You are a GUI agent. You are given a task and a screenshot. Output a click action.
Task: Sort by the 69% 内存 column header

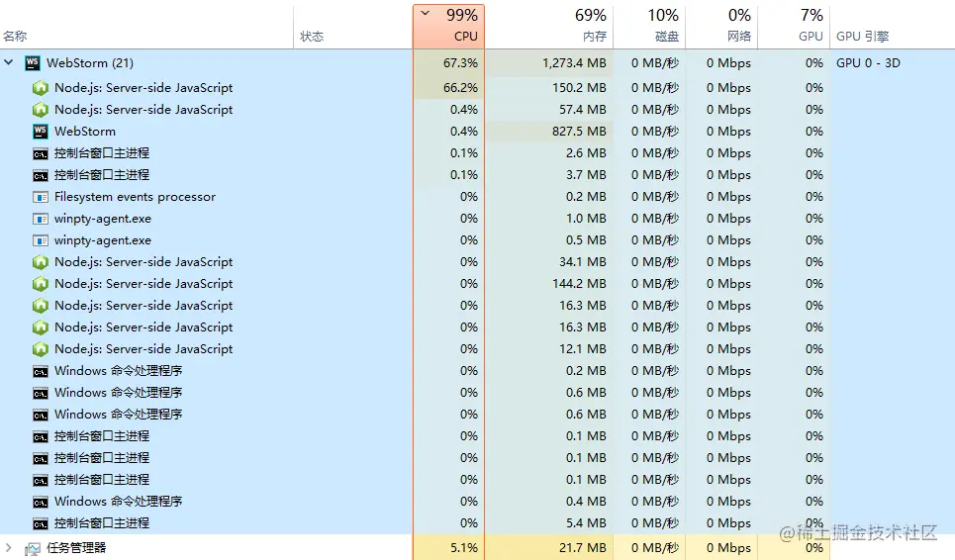[549, 26]
